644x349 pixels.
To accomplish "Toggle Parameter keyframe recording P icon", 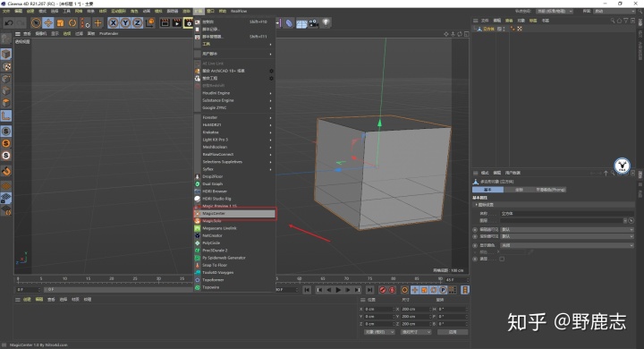I will coord(443,290).
